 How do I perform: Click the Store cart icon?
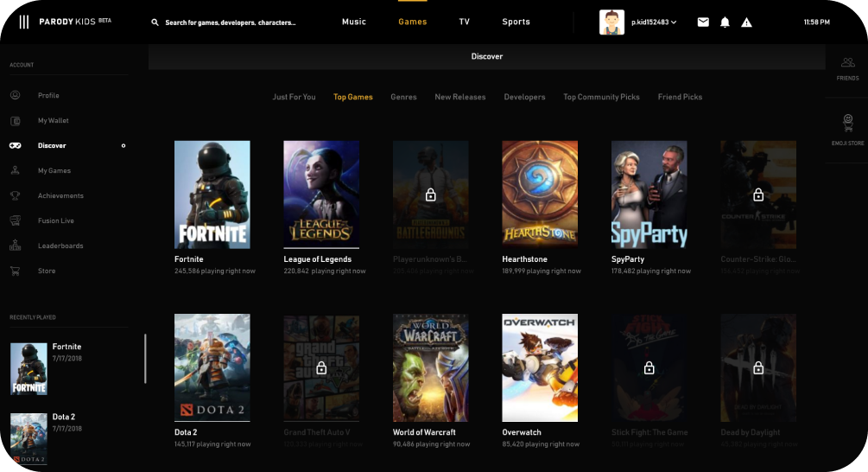tap(16, 271)
